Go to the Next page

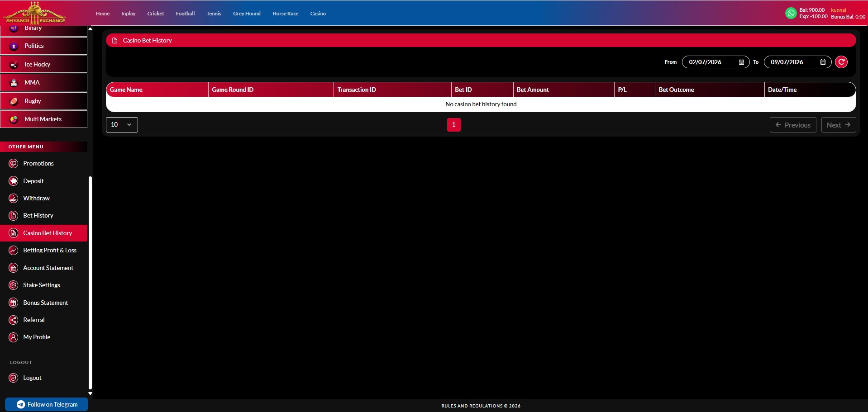coord(839,125)
